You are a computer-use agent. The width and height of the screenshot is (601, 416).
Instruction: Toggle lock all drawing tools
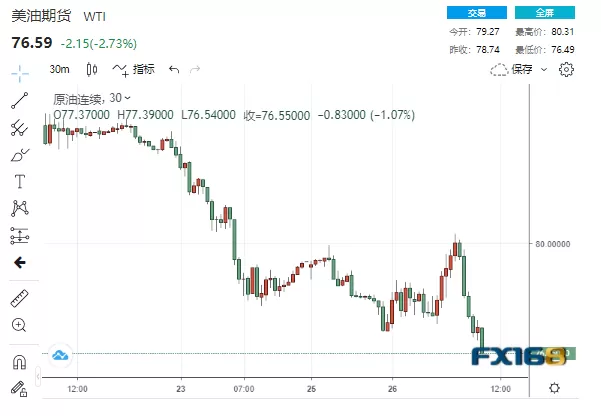pos(19,389)
